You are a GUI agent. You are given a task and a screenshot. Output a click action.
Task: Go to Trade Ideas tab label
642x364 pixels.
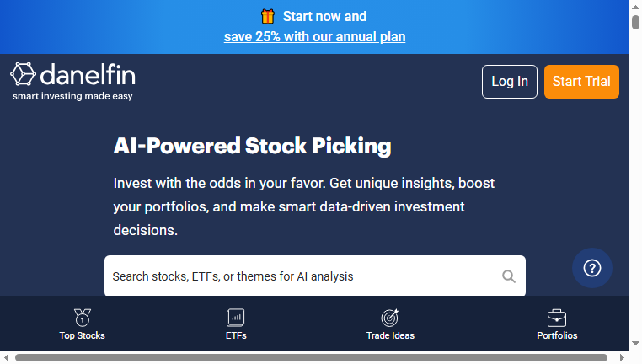coord(390,335)
